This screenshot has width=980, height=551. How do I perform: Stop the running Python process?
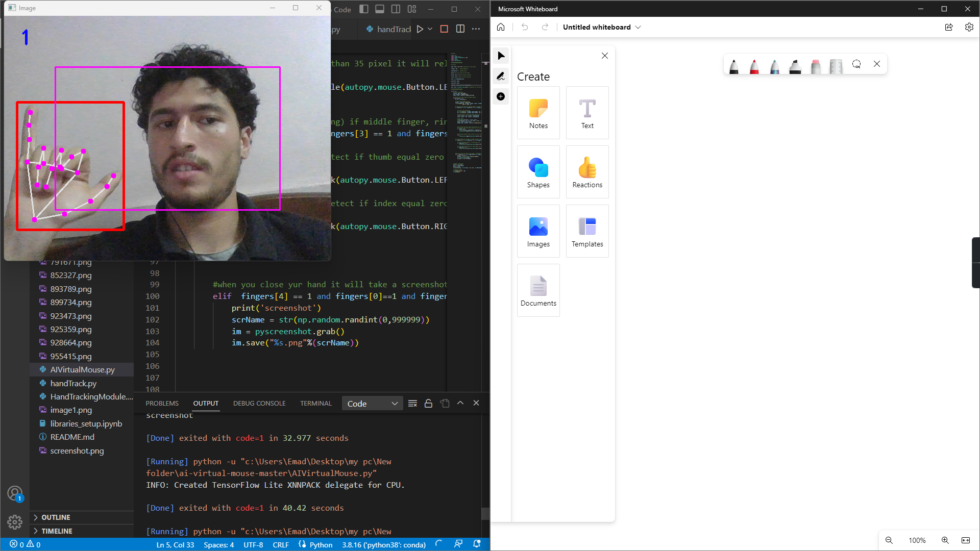click(x=444, y=29)
